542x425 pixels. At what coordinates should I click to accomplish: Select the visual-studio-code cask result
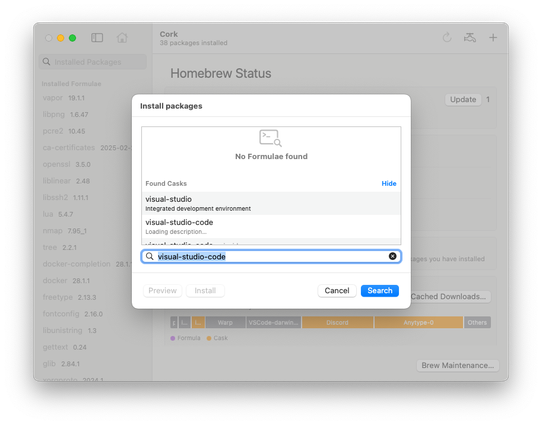[271, 226]
